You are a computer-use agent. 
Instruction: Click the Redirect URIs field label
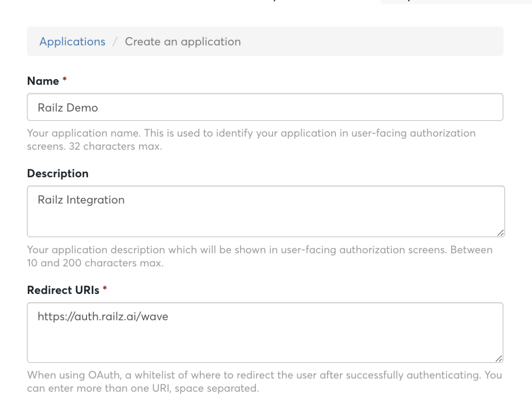(x=63, y=290)
